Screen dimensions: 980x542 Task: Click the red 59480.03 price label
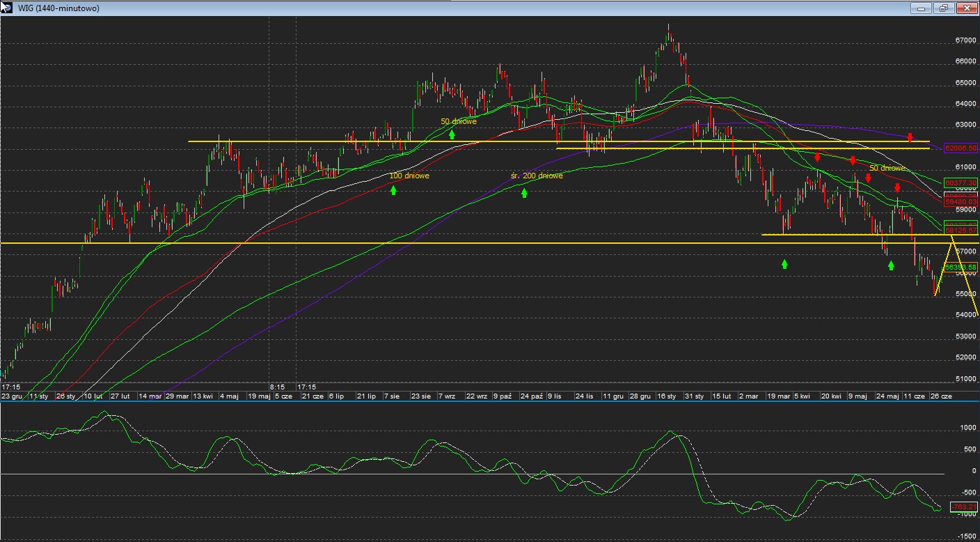tap(961, 202)
